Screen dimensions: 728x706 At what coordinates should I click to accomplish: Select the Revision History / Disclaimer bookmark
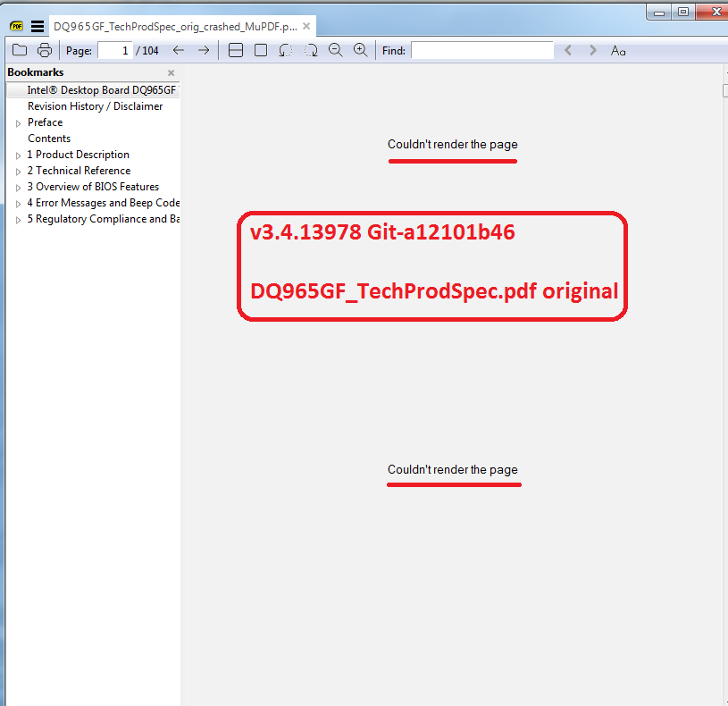(95, 105)
